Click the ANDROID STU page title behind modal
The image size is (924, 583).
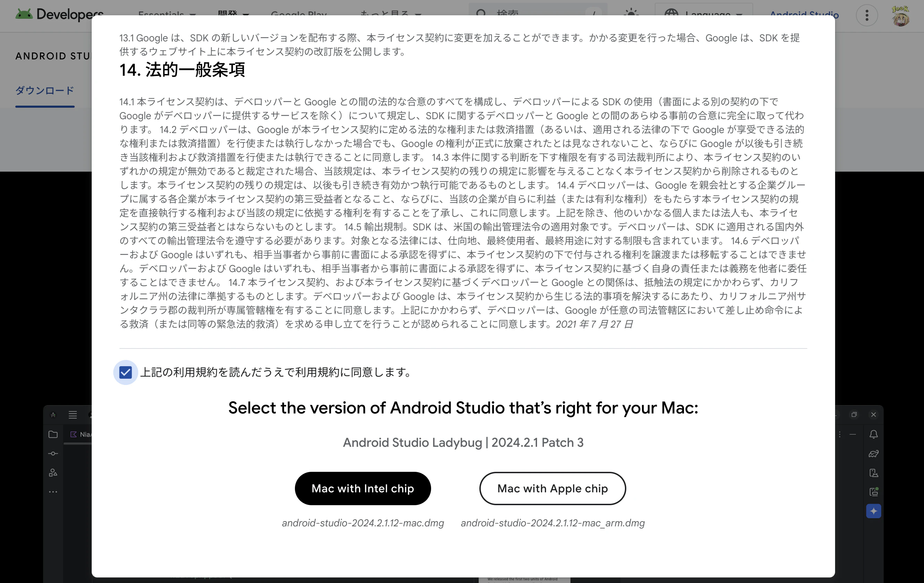(x=53, y=56)
